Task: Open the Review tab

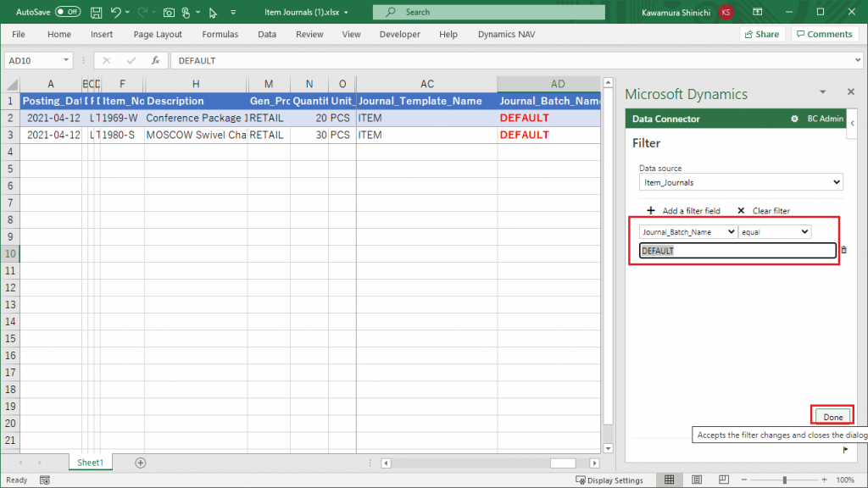Action: coord(309,34)
